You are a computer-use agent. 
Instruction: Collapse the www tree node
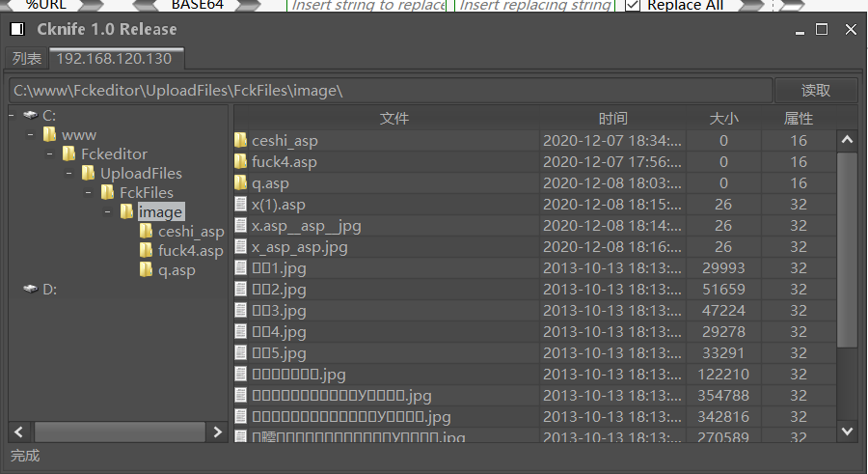point(31,135)
